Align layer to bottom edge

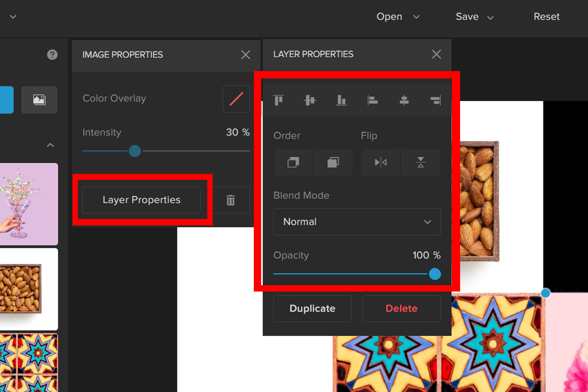point(341,100)
